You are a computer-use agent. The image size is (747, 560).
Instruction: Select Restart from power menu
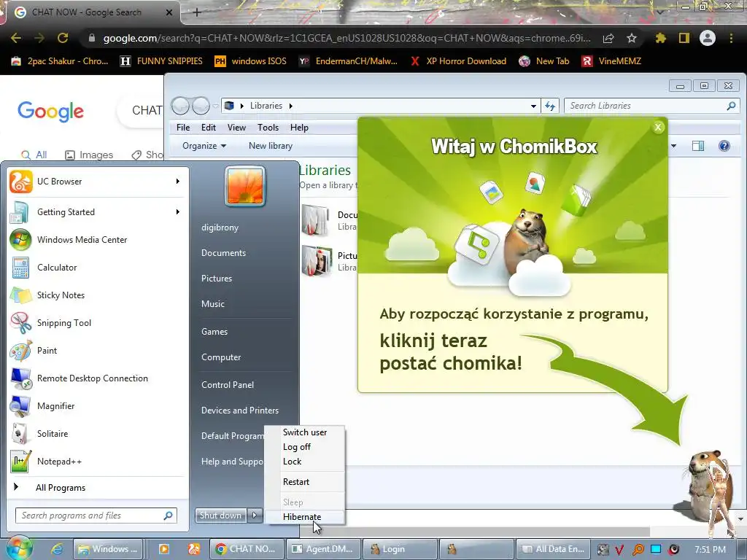(x=296, y=482)
